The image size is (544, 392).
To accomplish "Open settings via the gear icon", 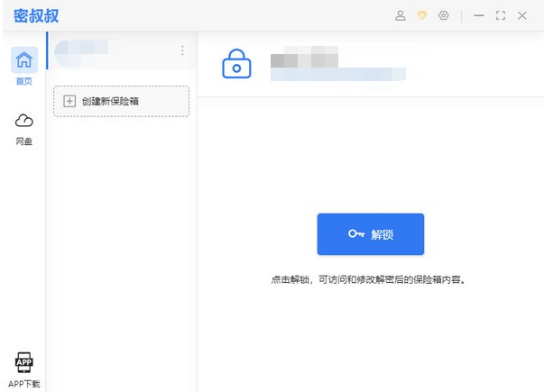I will click(x=443, y=15).
